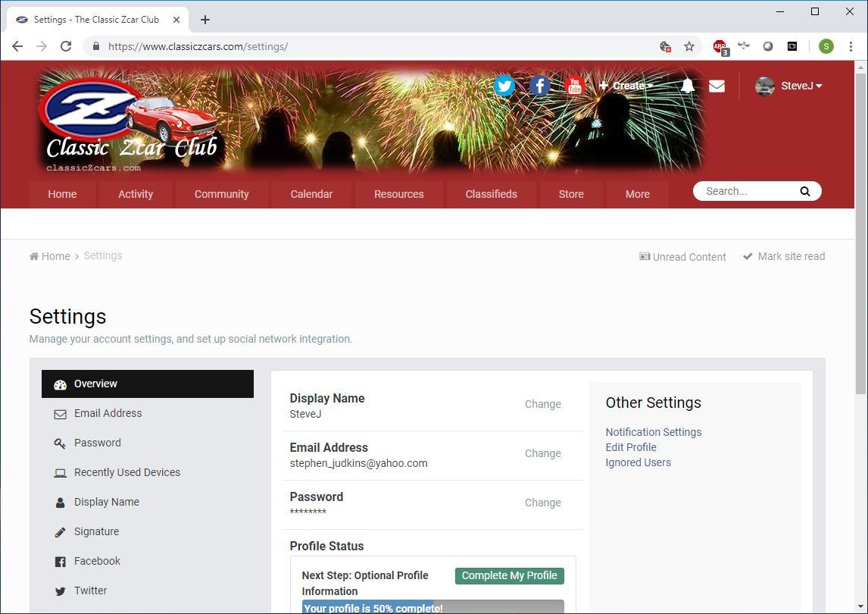Select Facebook in settings sidebar
868x614 pixels.
point(148,561)
